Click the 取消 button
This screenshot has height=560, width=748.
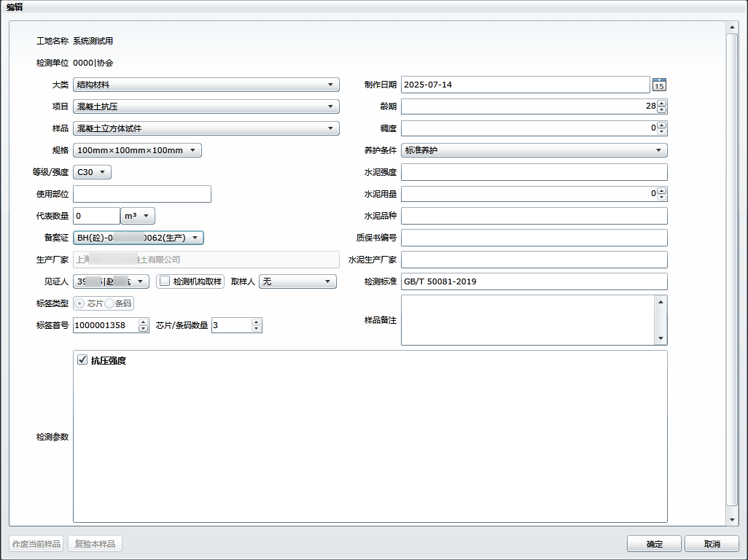(x=712, y=544)
